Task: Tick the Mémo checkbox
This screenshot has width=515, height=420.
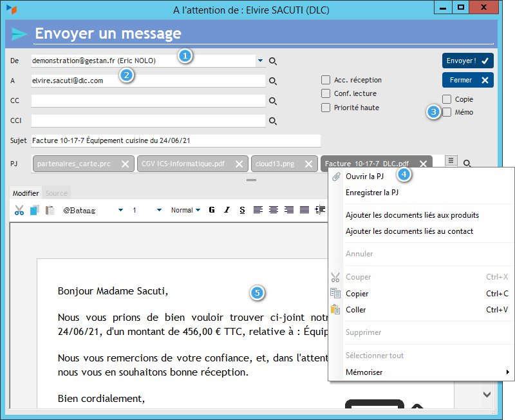Action: (x=447, y=112)
